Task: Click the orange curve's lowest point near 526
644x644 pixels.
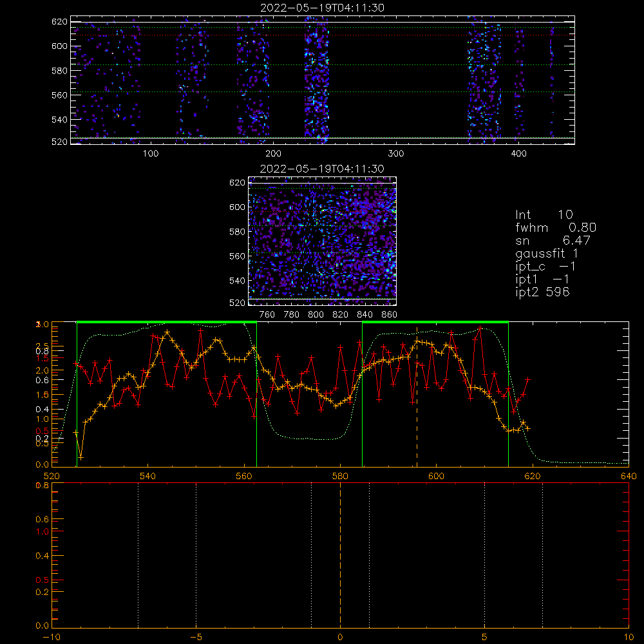Action: click(81, 457)
